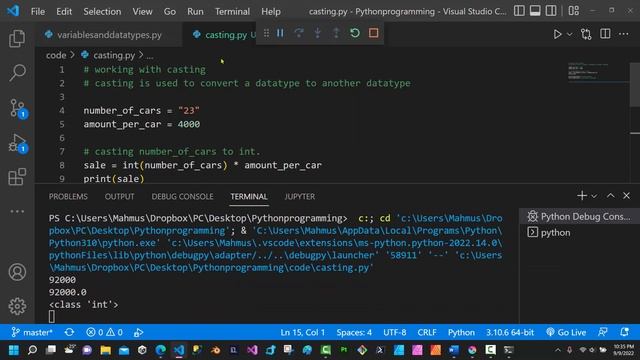This screenshot has width=640, height=360.
Task: Change indentation Spaces: 4 setting
Action: (x=354, y=333)
